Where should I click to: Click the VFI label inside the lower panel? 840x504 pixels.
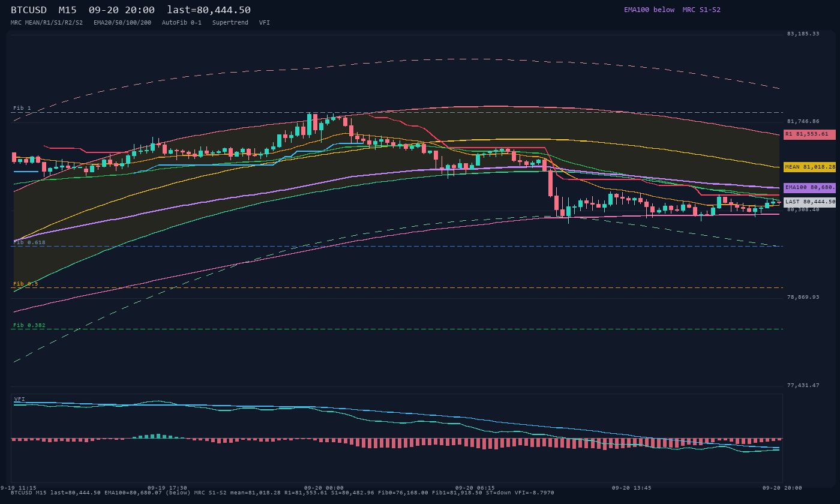click(x=20, y=399)
